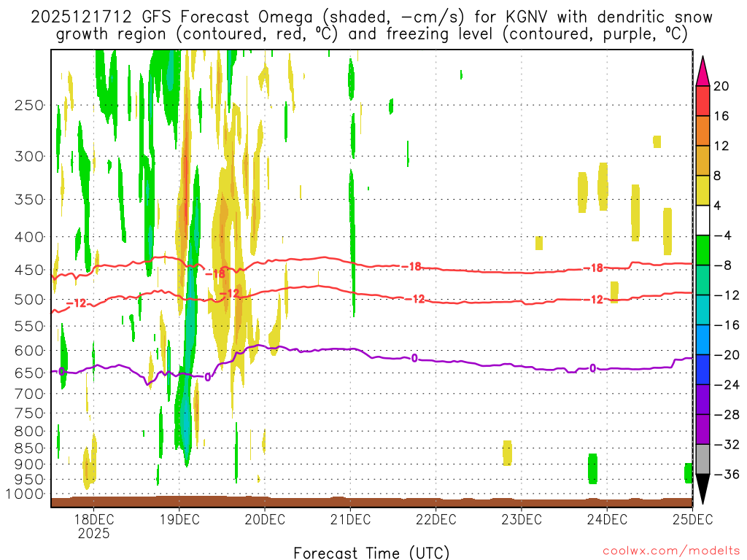Click the 650 pressure level label

[x=29, y=373]
